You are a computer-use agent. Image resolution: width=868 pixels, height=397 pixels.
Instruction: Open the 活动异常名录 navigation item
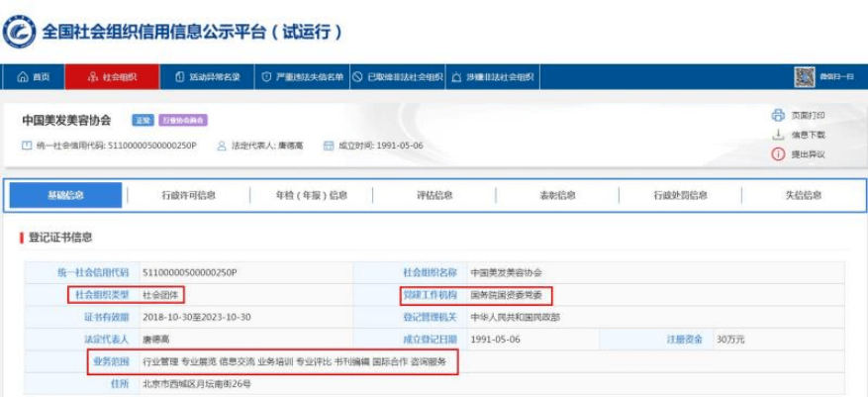[208, 77]
